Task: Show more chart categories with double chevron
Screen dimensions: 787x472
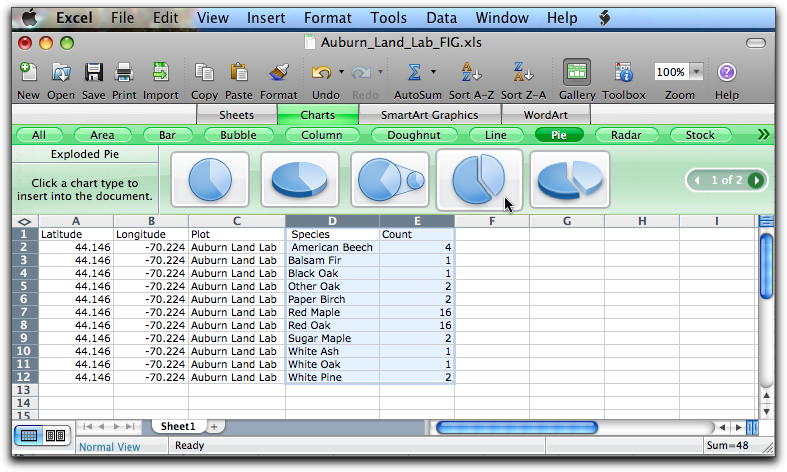Action: 765,135
